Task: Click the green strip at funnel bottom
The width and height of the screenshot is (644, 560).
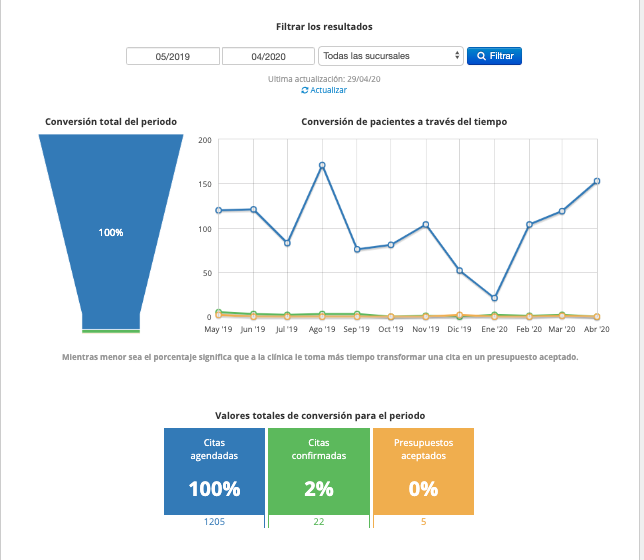Action: point(111,331)
